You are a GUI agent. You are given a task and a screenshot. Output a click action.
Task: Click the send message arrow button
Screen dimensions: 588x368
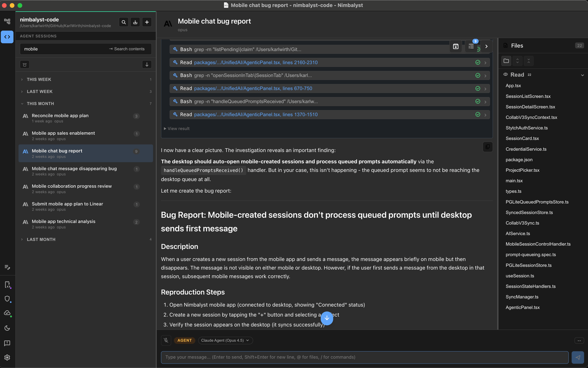click(x=577, y=357)
